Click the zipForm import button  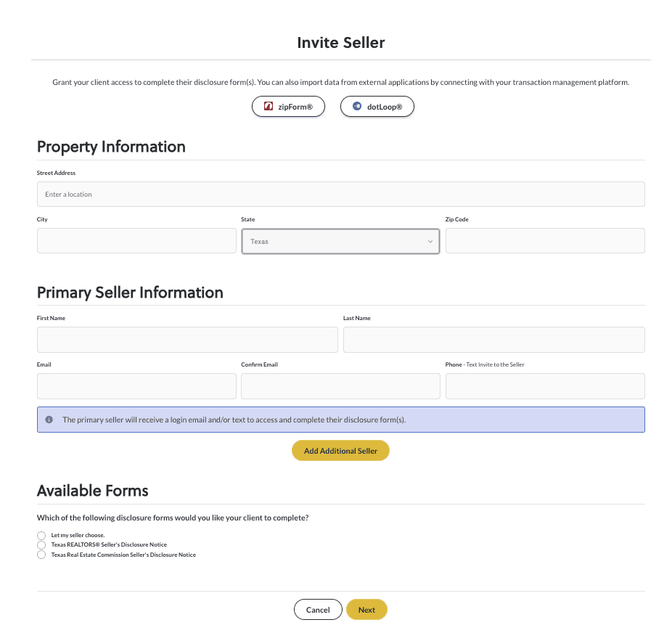click(288, 106)
